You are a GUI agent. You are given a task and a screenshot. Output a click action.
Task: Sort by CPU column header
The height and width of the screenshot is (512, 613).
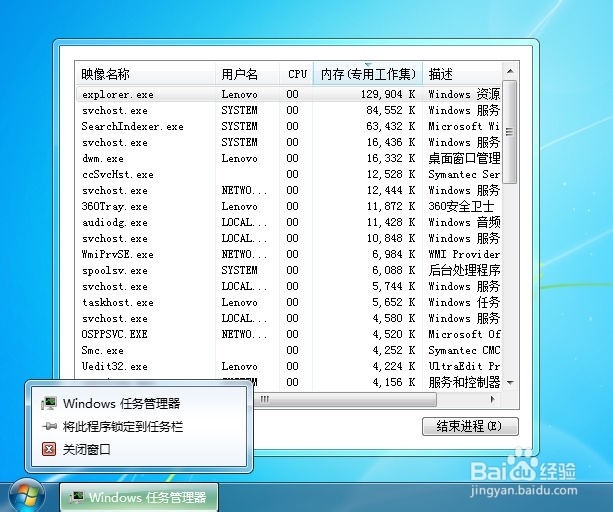pos(297,73)
